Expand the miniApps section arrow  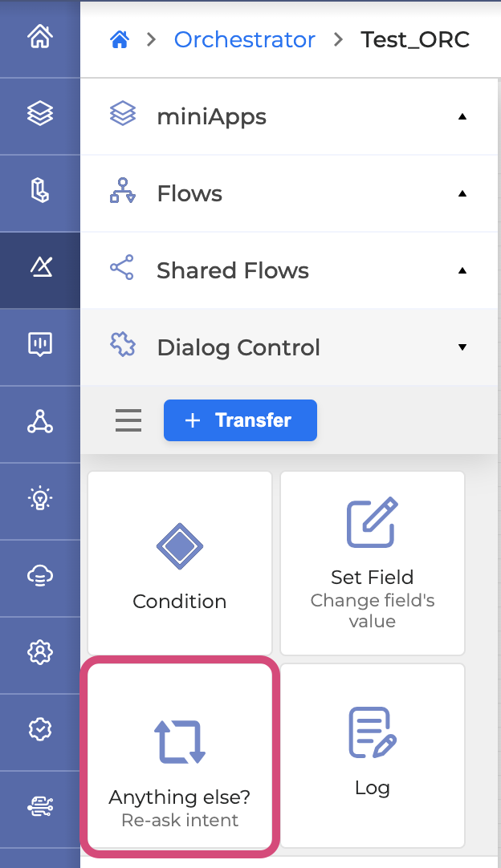point(462,116)
